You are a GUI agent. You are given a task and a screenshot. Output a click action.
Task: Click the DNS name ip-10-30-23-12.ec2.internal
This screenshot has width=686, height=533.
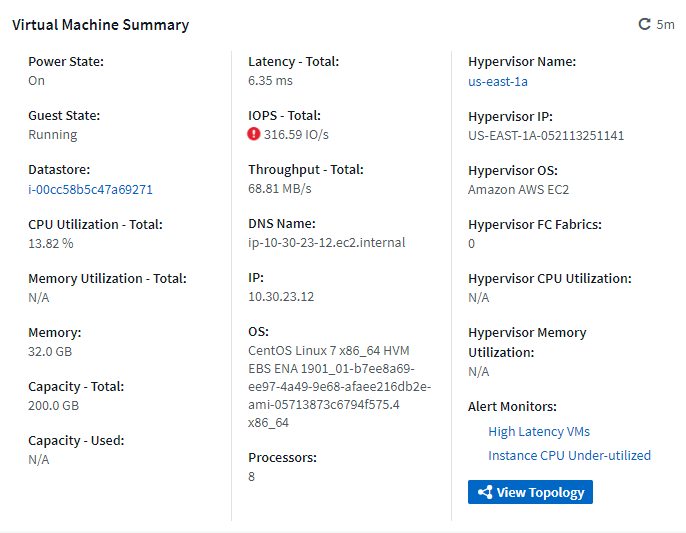[x=326, y=243]
